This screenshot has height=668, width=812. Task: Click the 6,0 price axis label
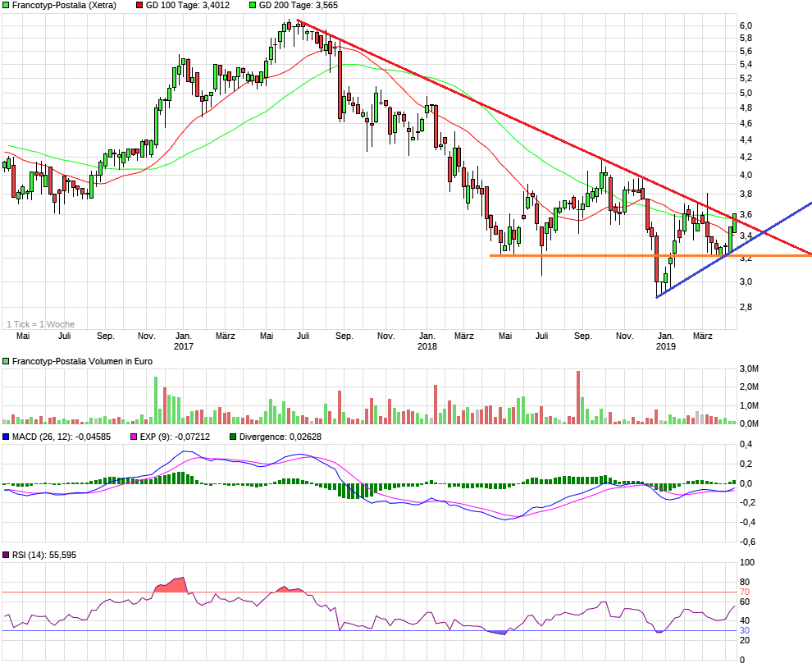(746, 26)
